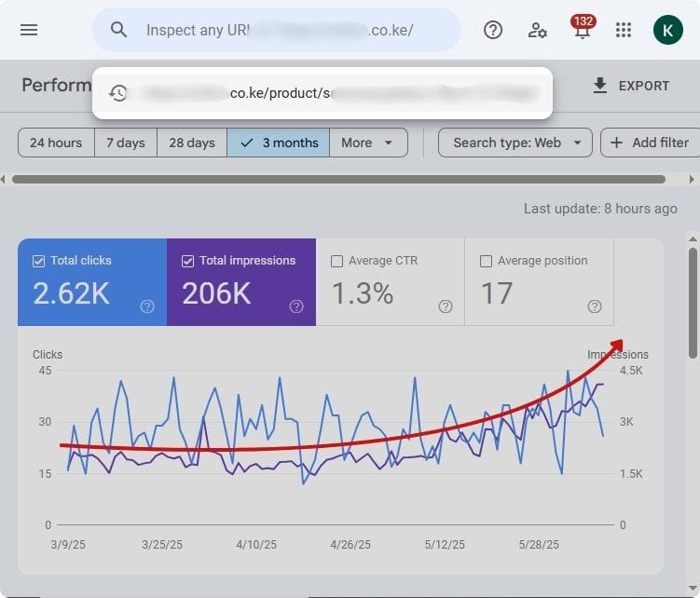The height and width of the screenshot is (598, 700).
Task: Uncheck the Total clicks checkbox
Action: [x=38, y=261]
